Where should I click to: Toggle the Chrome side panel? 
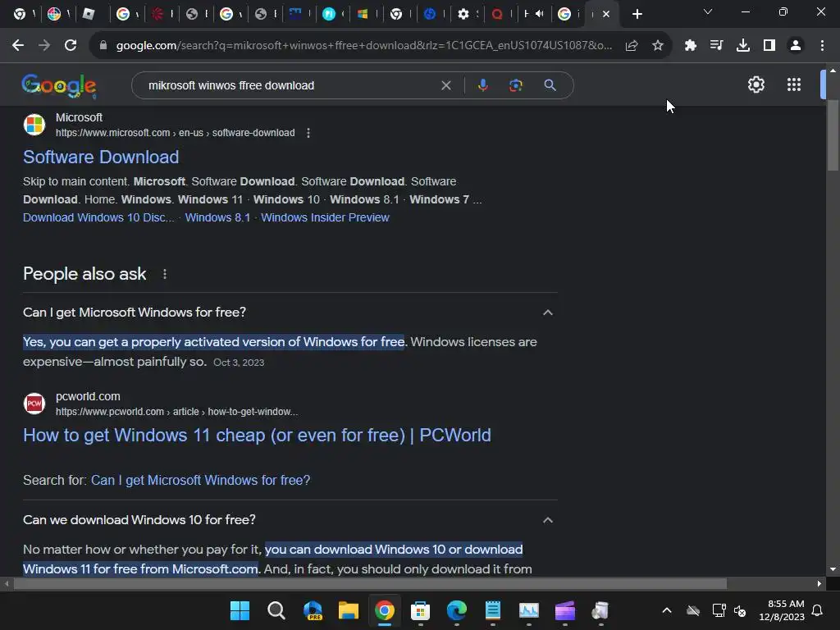point(769,46)
